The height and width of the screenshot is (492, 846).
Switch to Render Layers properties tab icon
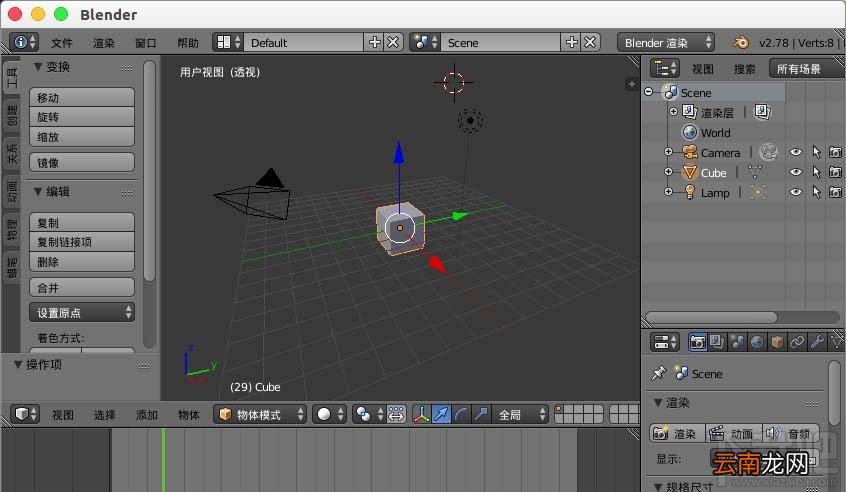[x=717, y=342]
